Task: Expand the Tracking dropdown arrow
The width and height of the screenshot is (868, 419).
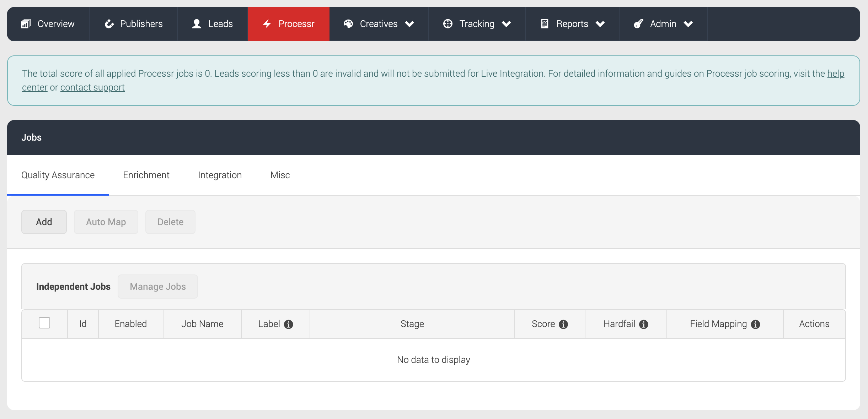Action: 506,24
